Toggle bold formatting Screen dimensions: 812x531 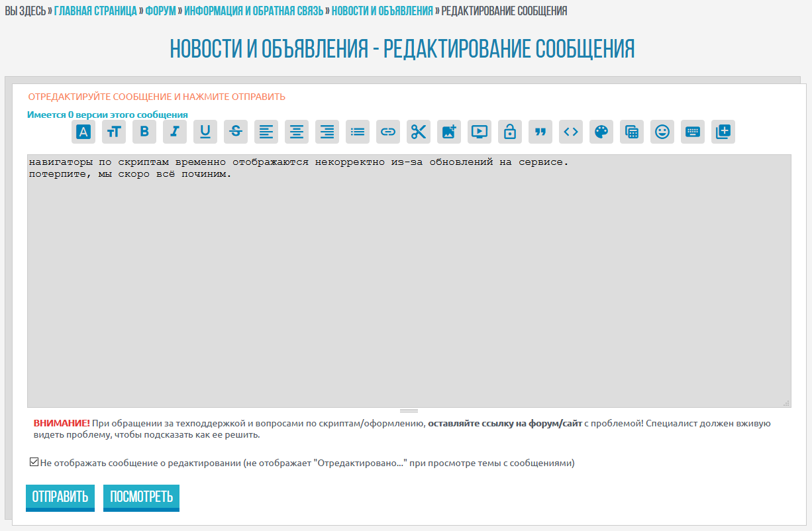click(x=144, y=132)
